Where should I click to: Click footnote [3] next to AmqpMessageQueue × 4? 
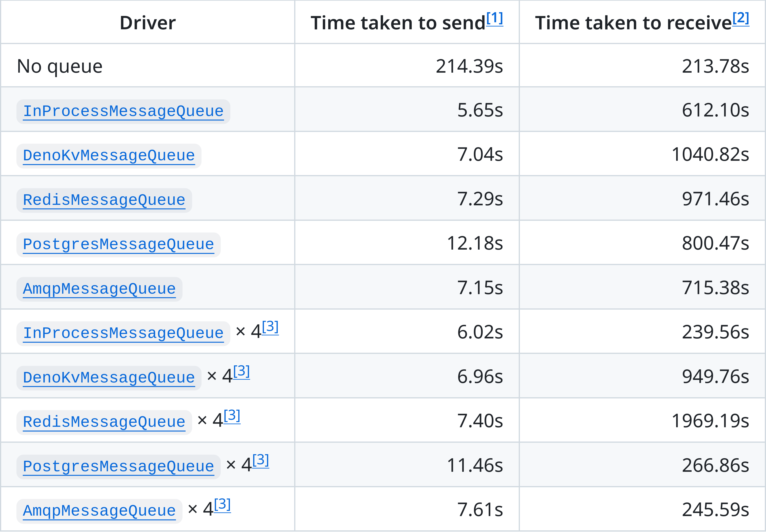[222, 505]
